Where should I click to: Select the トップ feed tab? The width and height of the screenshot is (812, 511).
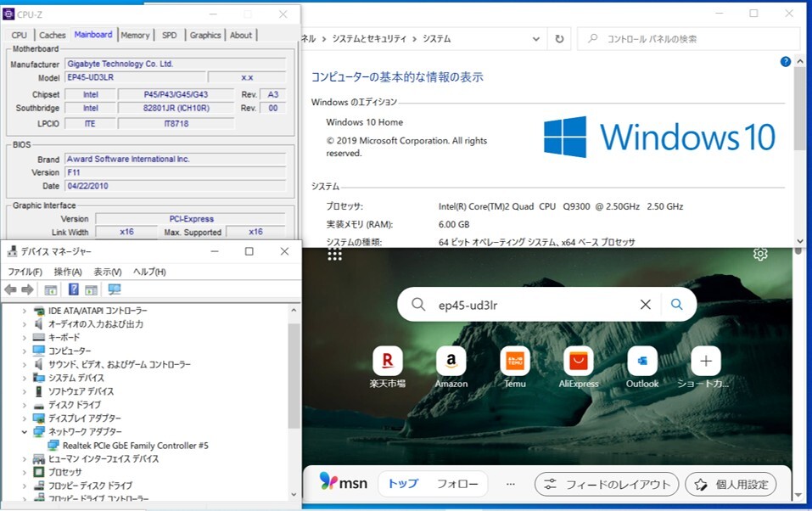[x=403, y=484]
